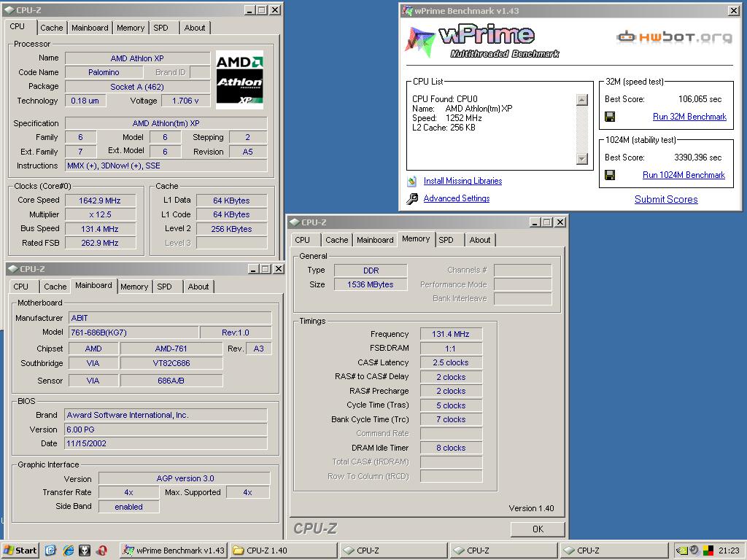Click the 32M Best Score 106,065 sec
The width and height of the screenshot is (747, 560).
click(700, 99)
